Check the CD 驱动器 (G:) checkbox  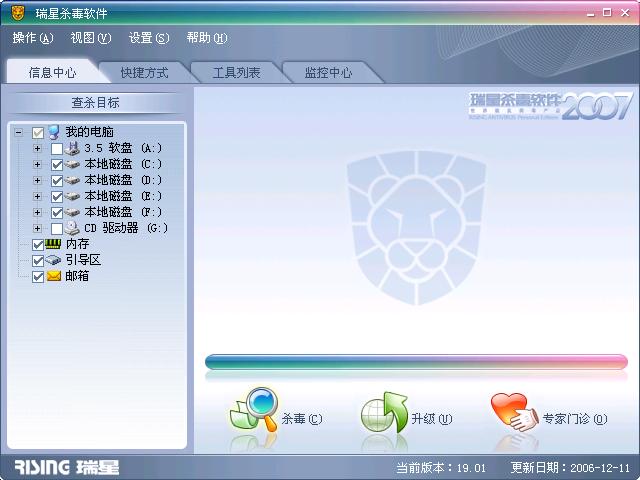point(57,229)
